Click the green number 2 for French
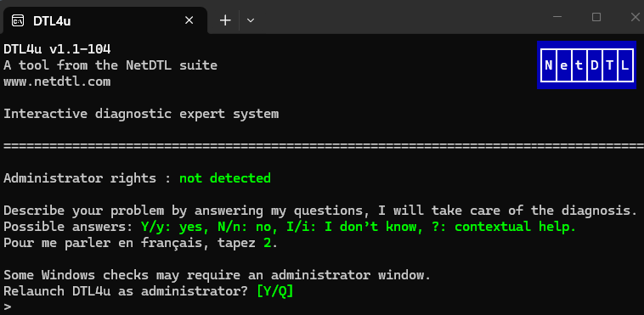 [268, 243]
